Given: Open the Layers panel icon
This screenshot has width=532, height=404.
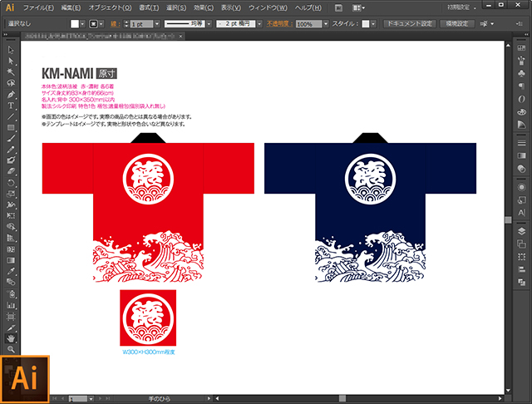Looking at the screenshot, I should [x=521, y=229].
